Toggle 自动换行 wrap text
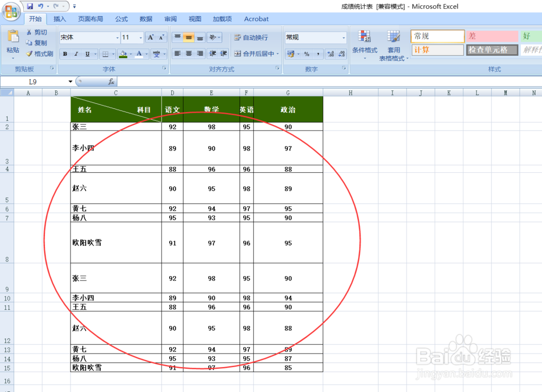This screenshot has height=392, width=542. pos(251,37)
